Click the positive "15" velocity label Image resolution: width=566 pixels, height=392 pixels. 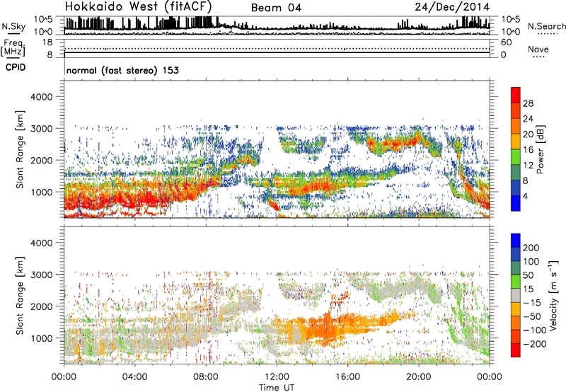pyautogui.click(x=528, y=289)
